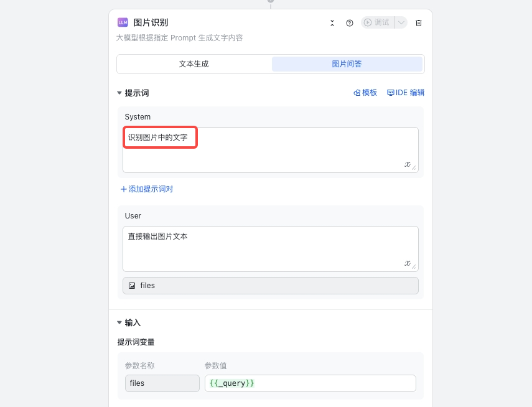Insert variable in the System prompt box

pos(408,164)
